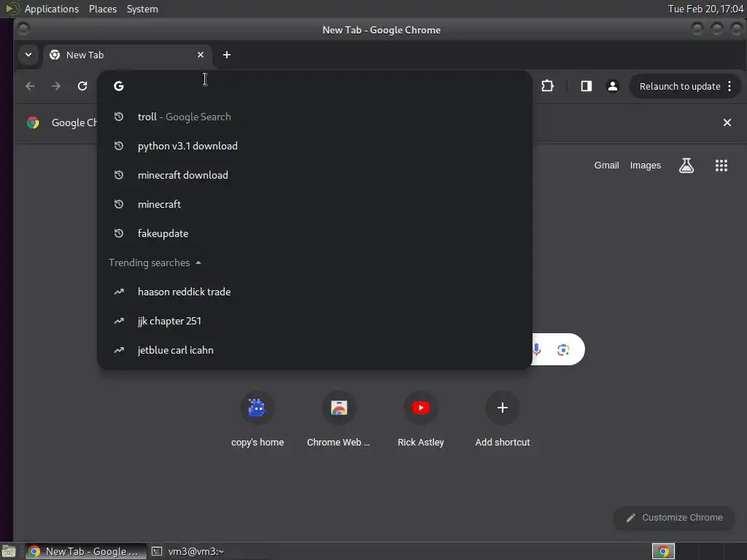Viewport: 747px width, 560px height.
Task: Choose the troll Google Search suggestion
Action: [x=314, y=117]
